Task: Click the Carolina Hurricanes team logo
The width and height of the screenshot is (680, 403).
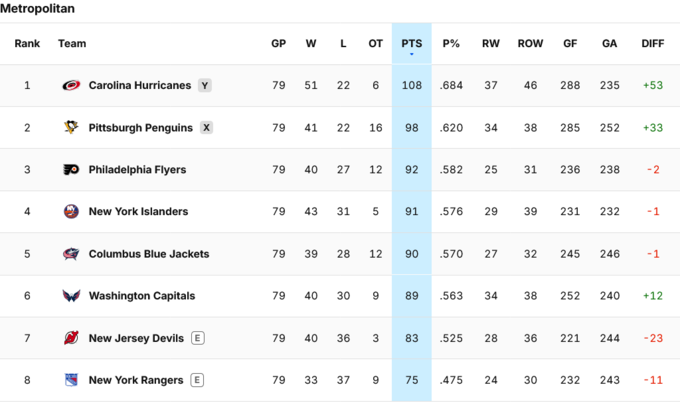Action: coord(71,85)
